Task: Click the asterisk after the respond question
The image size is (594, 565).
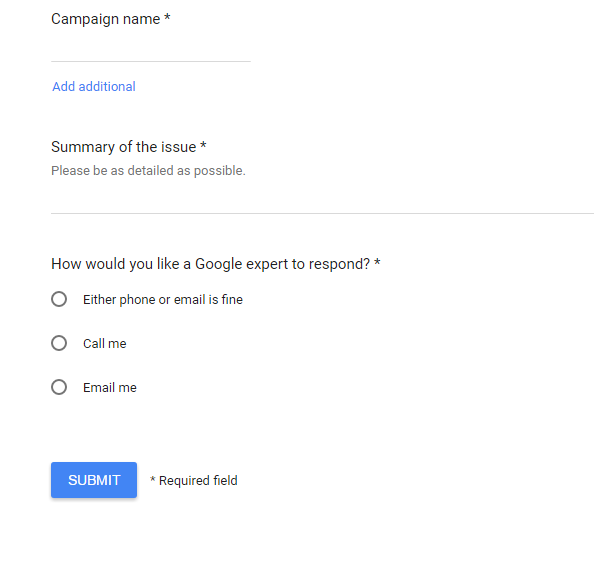Action: click(x=377, y=262)
